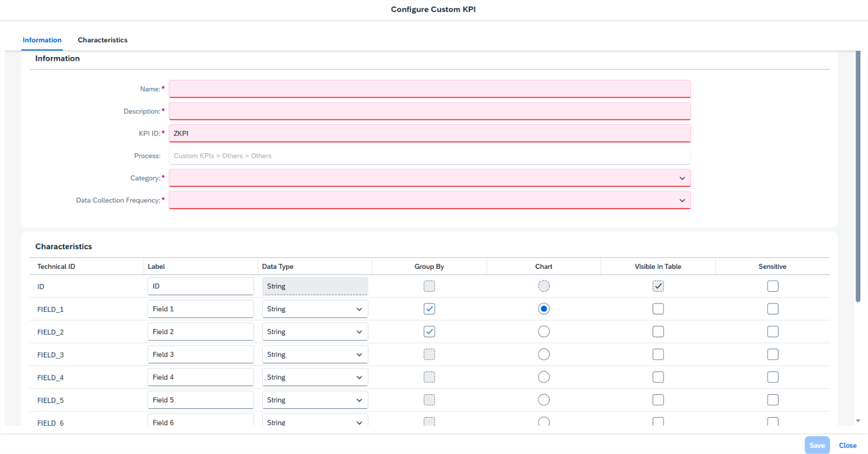Switch to the Characteristics tab
The height and width of the screenshot is (454, 868).
point(103,40)
